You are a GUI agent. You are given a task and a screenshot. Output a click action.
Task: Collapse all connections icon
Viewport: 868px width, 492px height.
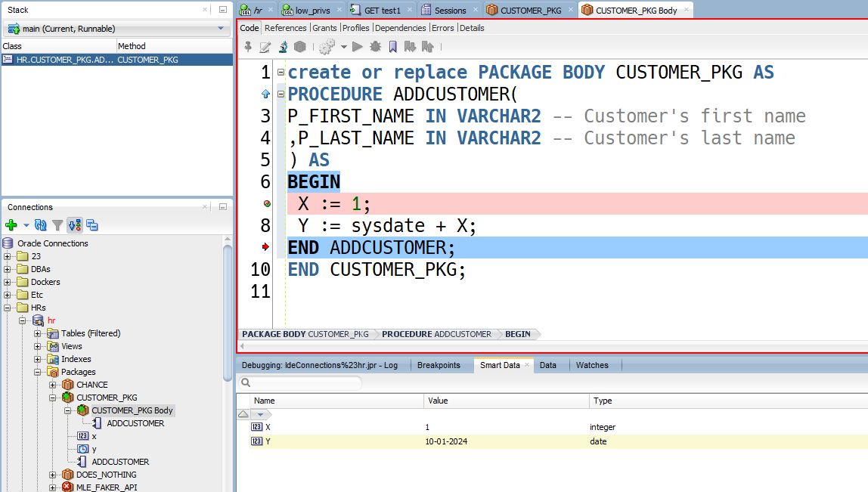(92, 224)
